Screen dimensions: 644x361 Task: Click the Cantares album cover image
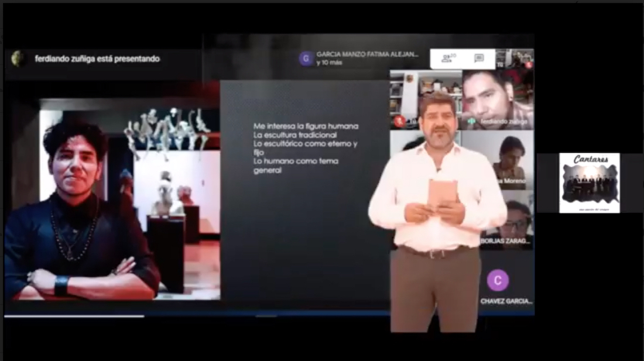(x=590, y=183)
